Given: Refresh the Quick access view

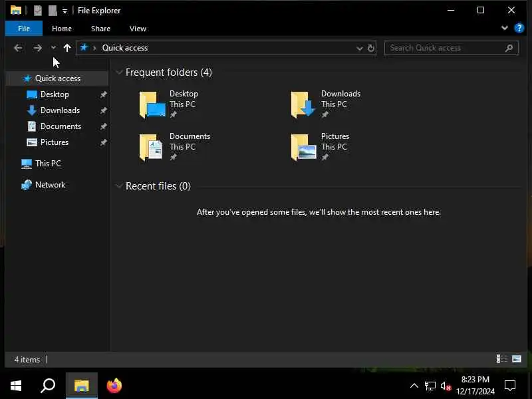Looking at the screenshot, I should [x=371, y=48].
